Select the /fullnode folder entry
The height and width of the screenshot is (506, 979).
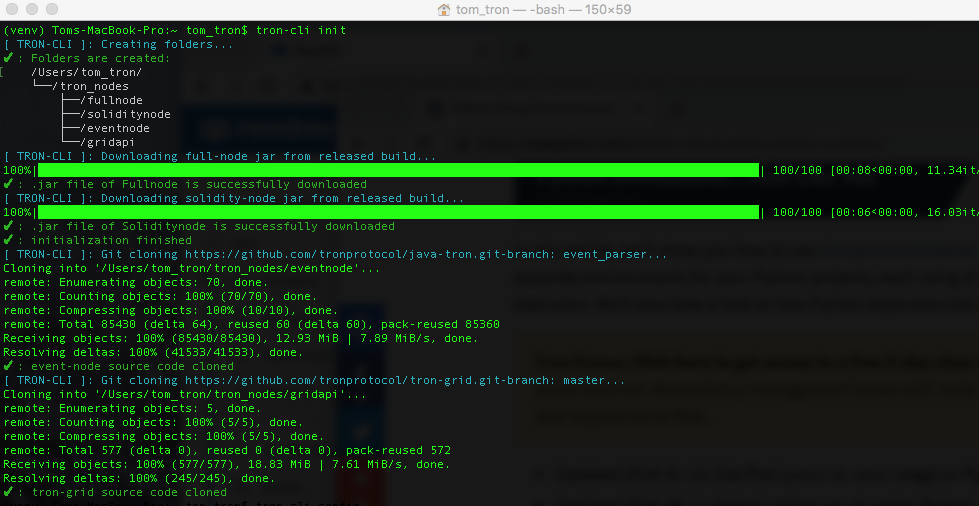click(111, 100)
